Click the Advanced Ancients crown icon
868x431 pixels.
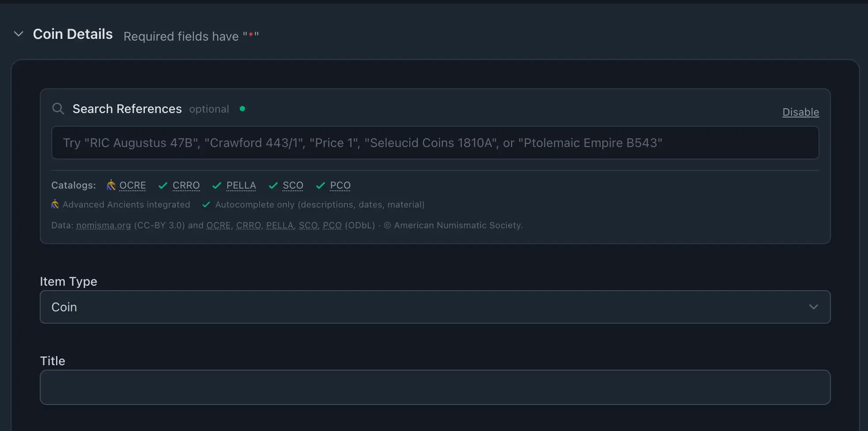coord(54,204)
